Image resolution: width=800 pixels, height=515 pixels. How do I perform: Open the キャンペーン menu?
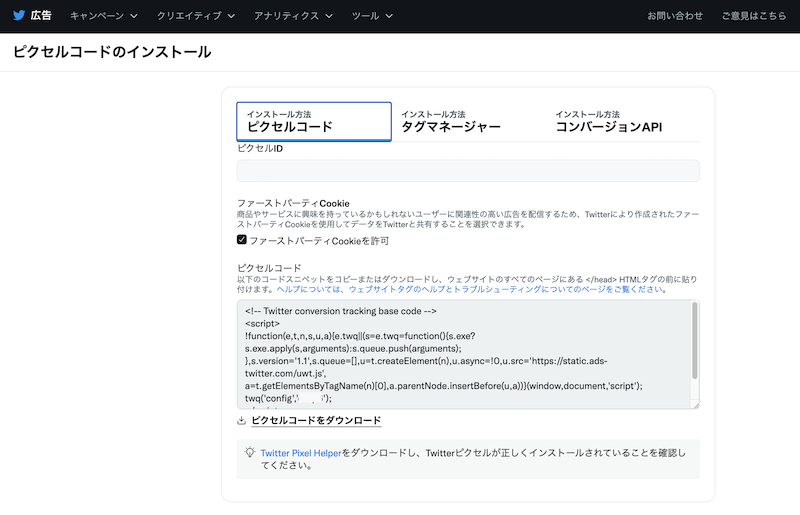[x=104, y=16]
